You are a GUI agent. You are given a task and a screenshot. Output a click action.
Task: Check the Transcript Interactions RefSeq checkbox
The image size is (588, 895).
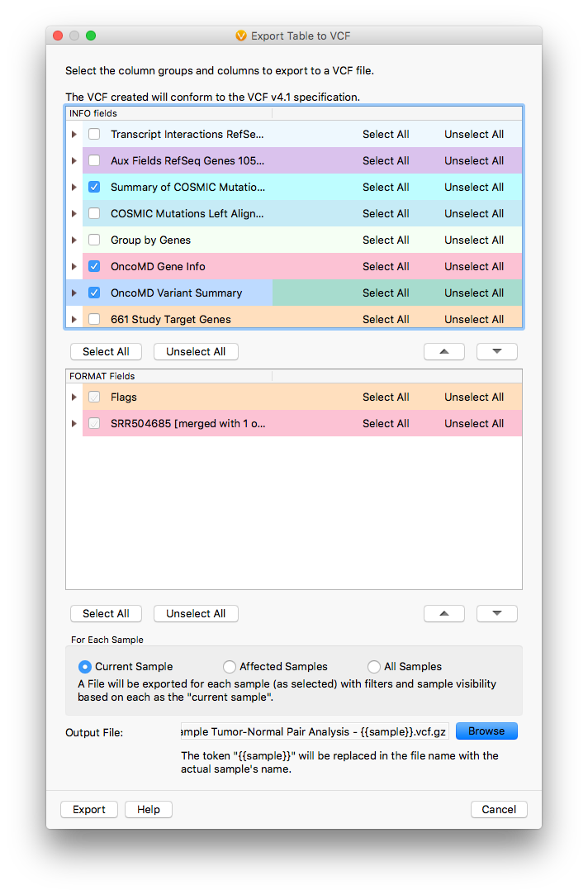tap(94, 134)
